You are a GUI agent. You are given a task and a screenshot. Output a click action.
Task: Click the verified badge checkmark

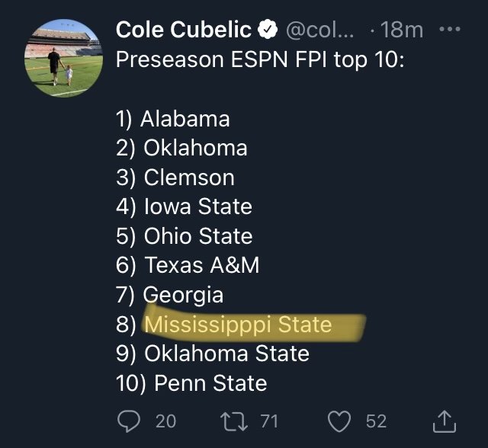[268, 30]
